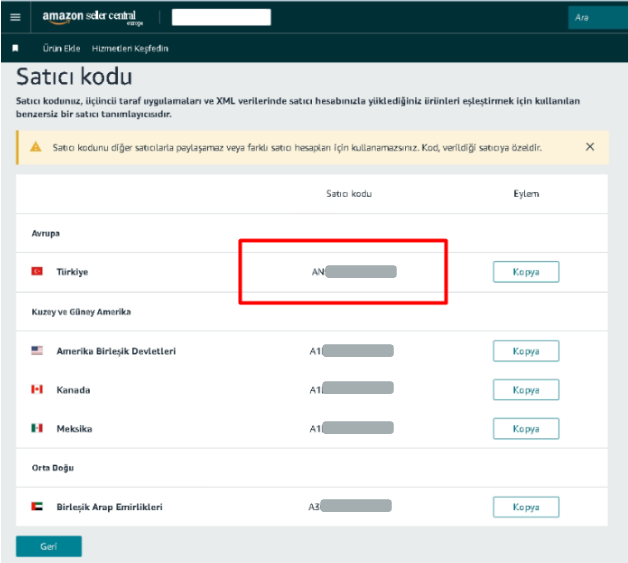
Task: Click the United States flag icon
Action: pos(37,350)
